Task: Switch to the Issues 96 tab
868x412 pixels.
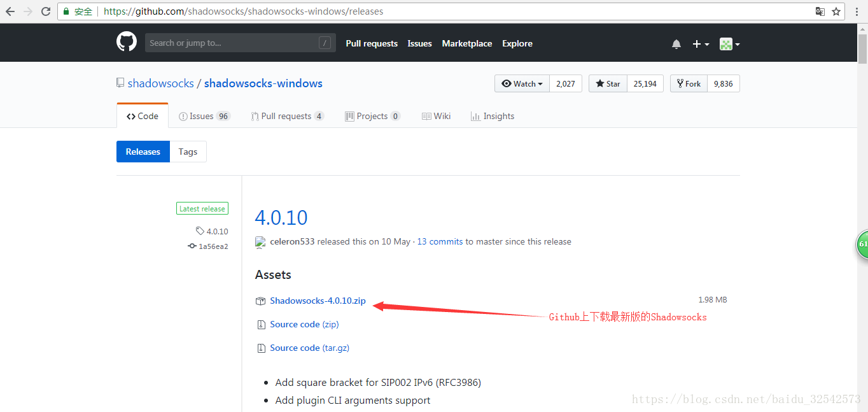Action: (204, 116)
